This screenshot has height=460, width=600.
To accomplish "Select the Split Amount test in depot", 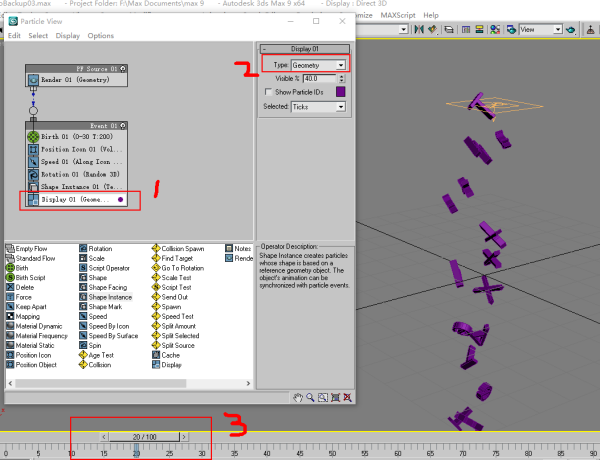I will click(x=174, y=326).
